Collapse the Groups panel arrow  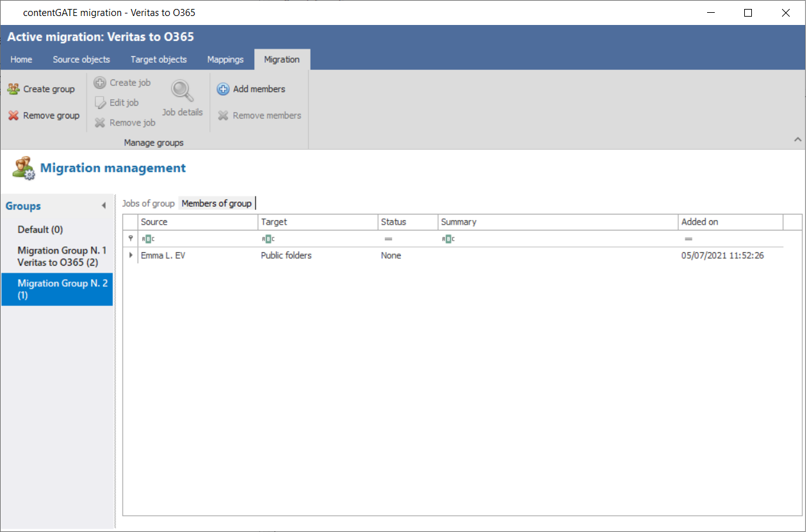point(104,206)
